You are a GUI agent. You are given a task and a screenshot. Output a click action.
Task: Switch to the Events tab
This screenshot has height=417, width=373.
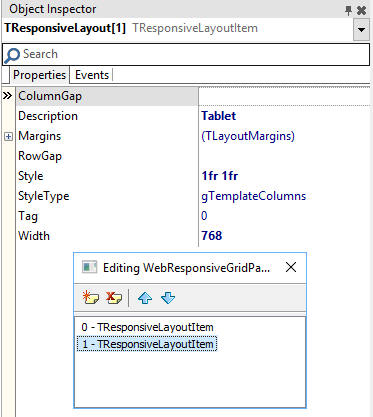coord(92,75)
